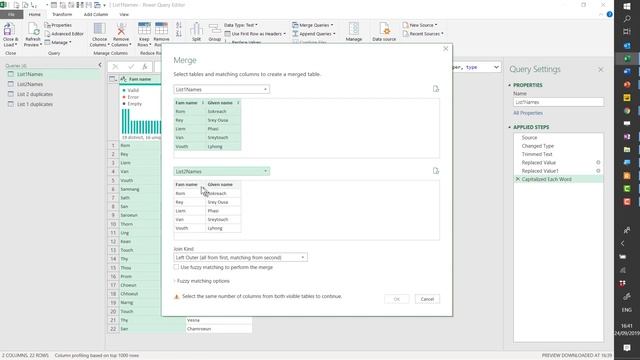The width and height of the screenshot is (640, 360).
Task: Open the Append Queries dropdown
Action: pos(313,34)
